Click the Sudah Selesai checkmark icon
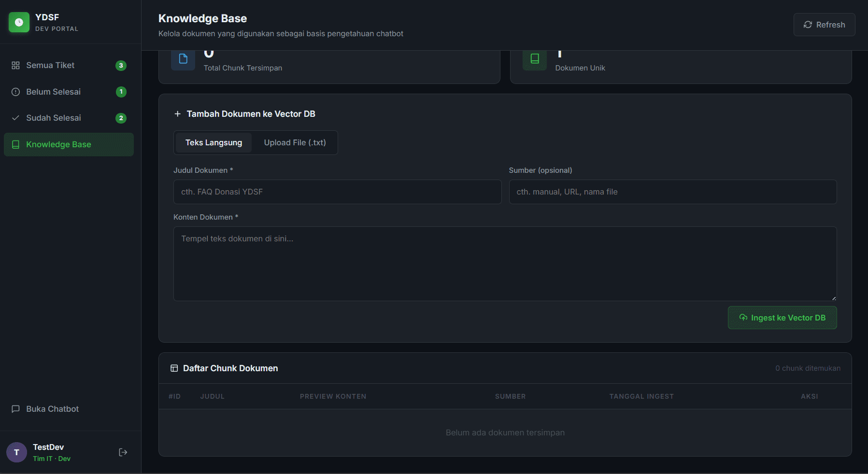Viewport: 868px width, 474px height. [x=15, y=118]
